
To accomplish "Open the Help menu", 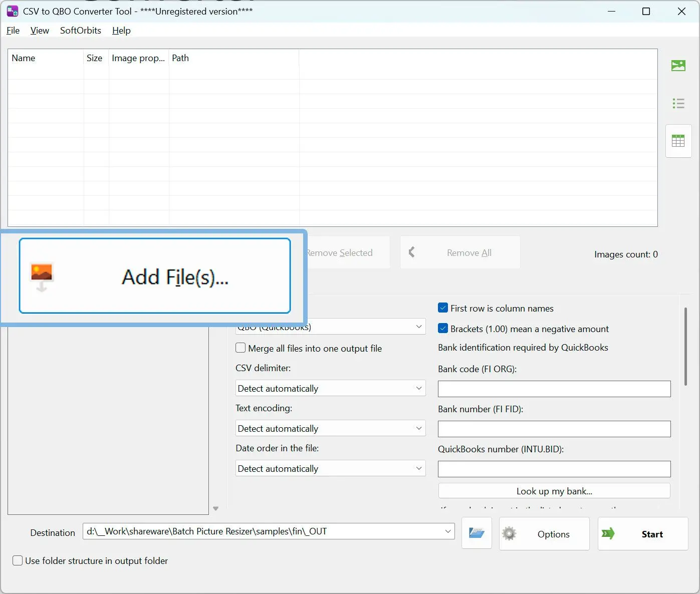I will point(121,31).
